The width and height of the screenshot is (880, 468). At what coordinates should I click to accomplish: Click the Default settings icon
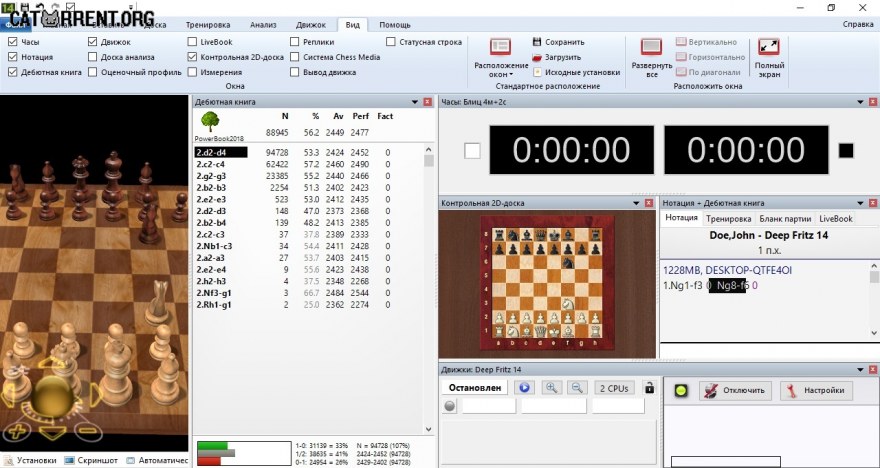537,72
